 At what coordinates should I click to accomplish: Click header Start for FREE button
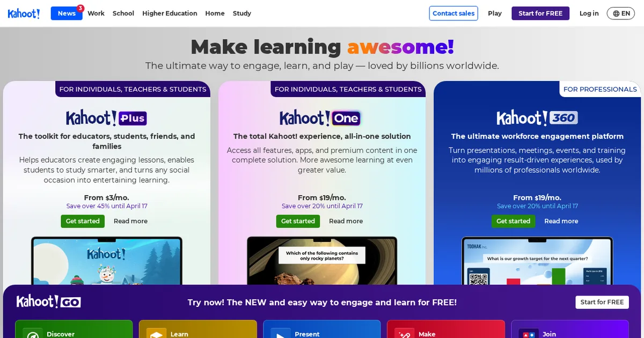pos(540,13)
